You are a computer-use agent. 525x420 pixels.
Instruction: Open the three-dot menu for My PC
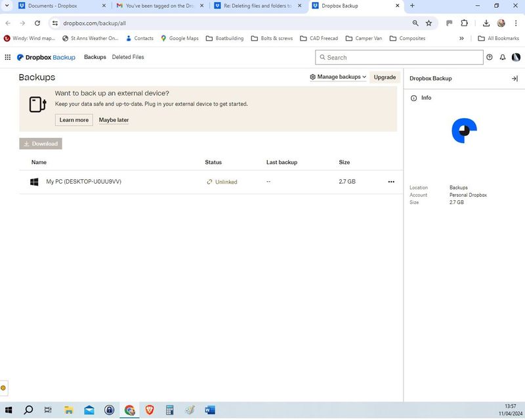click(x=391, y=182)
